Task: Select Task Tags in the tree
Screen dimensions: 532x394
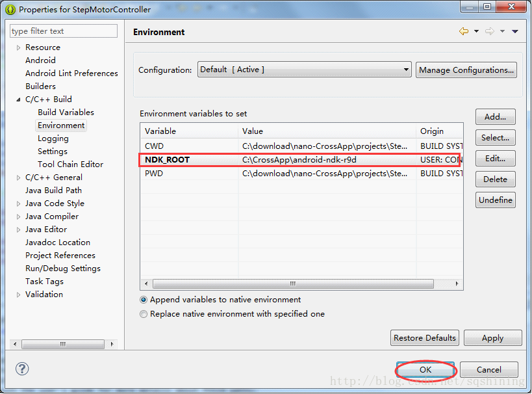Action: click(44, 282)
